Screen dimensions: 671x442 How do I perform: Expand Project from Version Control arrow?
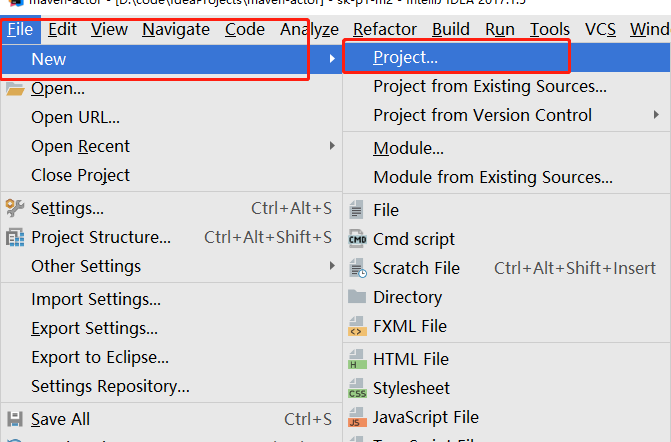click(657, 115)
